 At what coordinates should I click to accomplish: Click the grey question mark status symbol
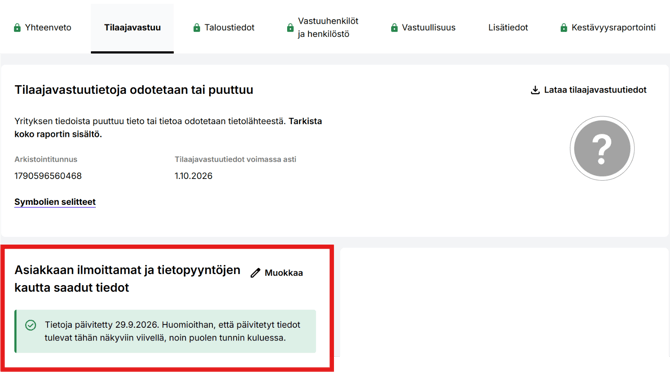coord(602,148)
